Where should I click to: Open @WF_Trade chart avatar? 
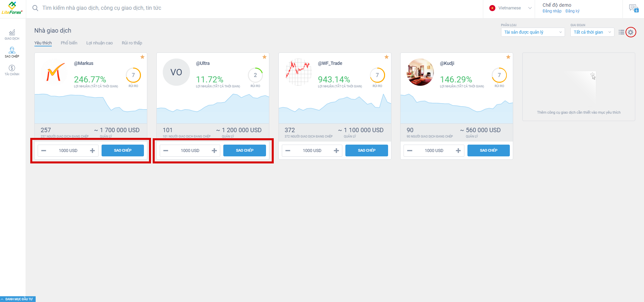(x=298, y=72)
